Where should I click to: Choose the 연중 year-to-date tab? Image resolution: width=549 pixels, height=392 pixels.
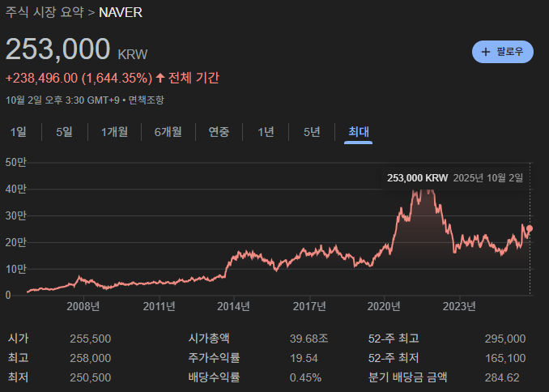219,132
